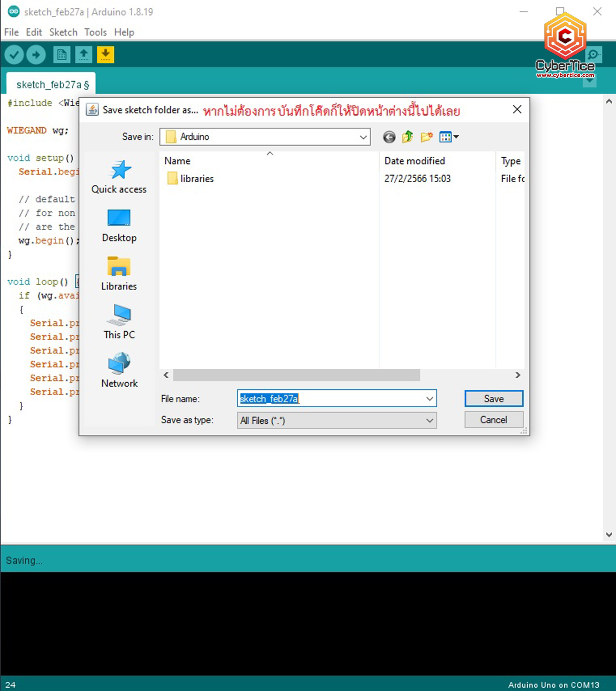
Task: Select the libraries folder icon
Action: (x=172, y=179)
